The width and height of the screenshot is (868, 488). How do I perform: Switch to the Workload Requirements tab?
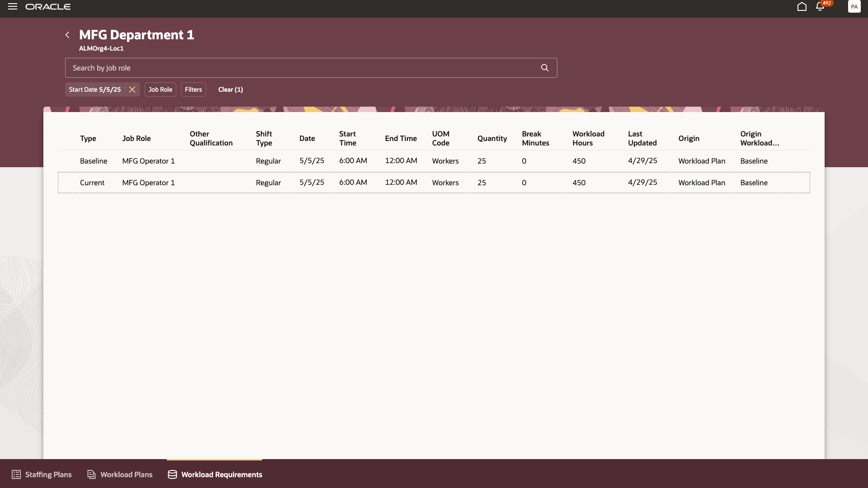pyautogui.click(x=214, y=474)
